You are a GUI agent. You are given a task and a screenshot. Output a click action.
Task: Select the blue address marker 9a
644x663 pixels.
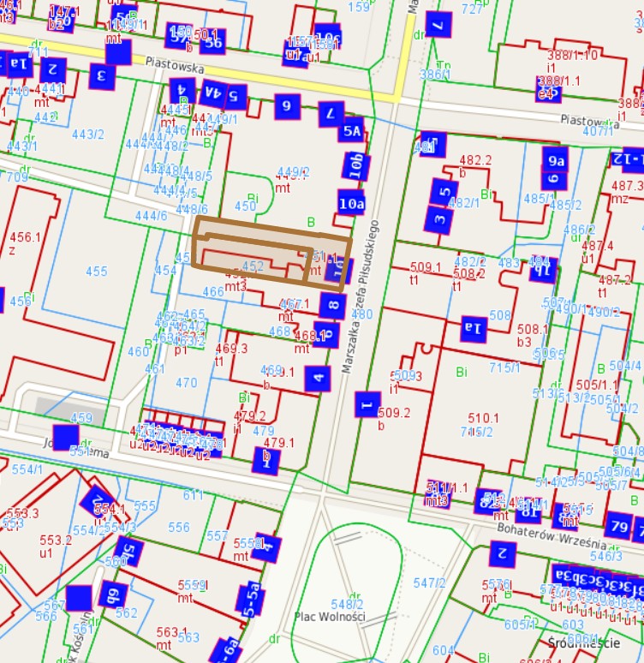point(556,160)
